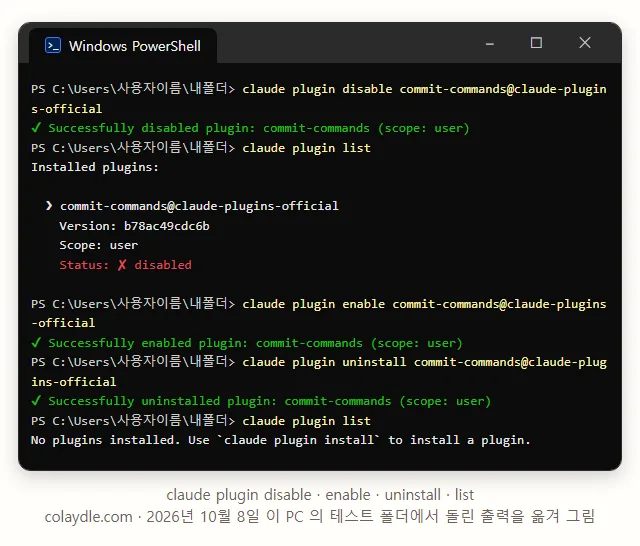
Task: Click the 'Successfully disabled plugin' message line
Action: click(x=250, y=128)
